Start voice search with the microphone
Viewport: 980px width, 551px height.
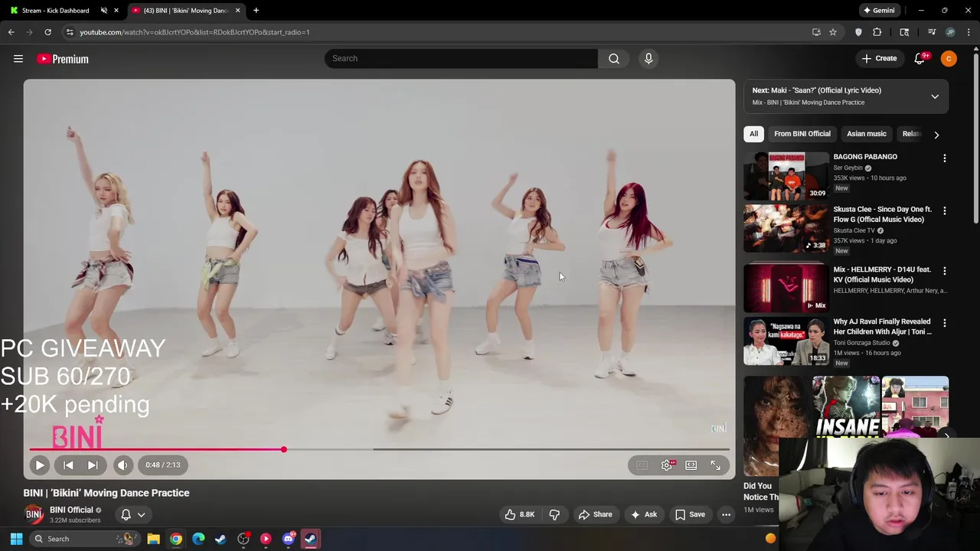pos(648,58)
